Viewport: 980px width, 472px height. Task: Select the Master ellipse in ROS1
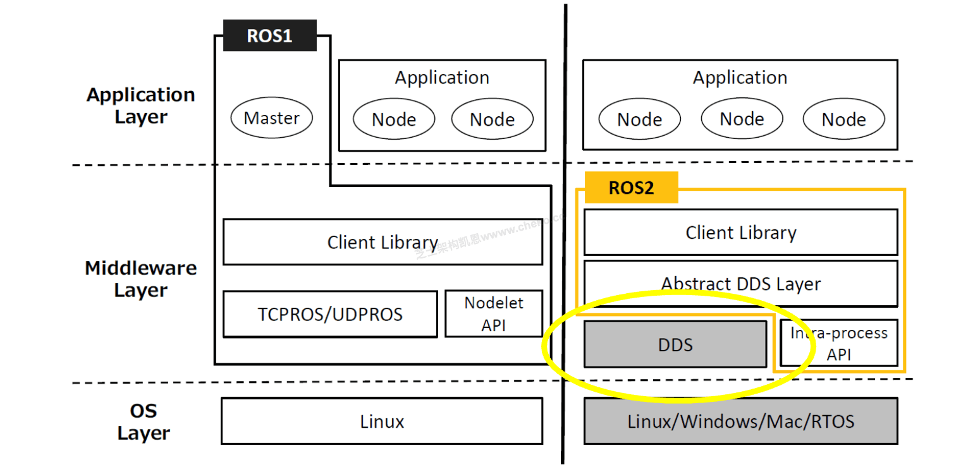(x=271, y=118)
